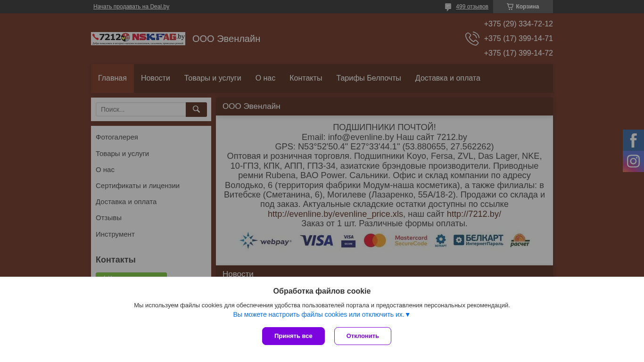
Task: Click the Mastercard logo
Action: (375, 240)
